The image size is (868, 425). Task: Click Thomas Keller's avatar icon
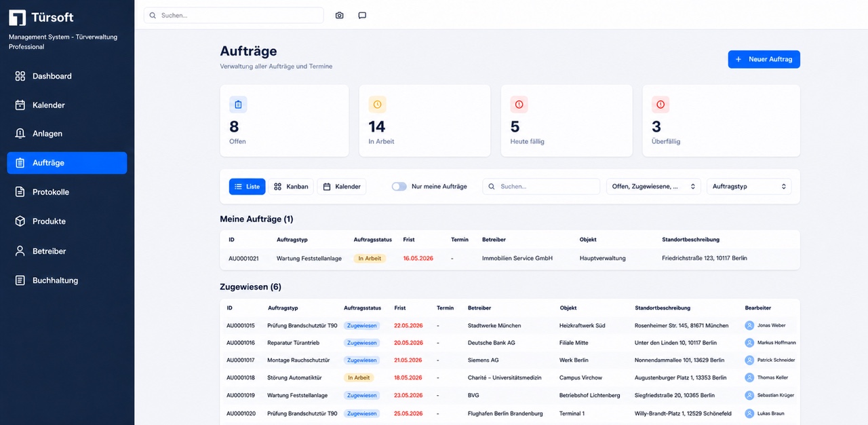pos(749,377)
